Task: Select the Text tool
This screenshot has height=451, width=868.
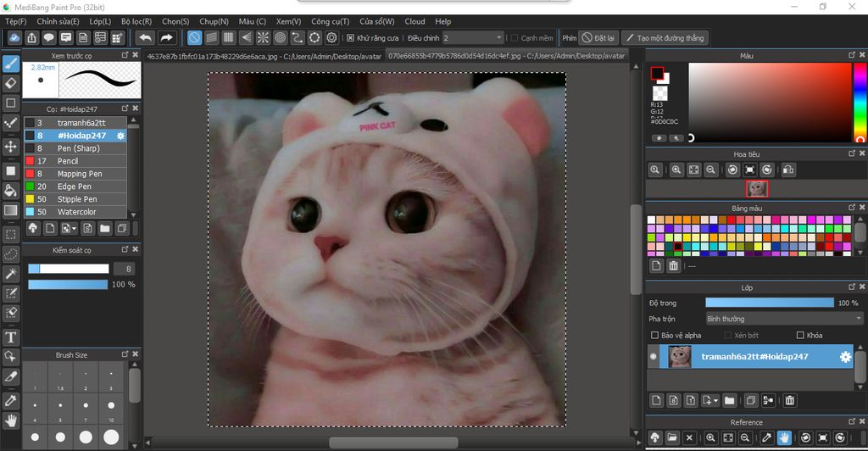Action: pos(10,337)
